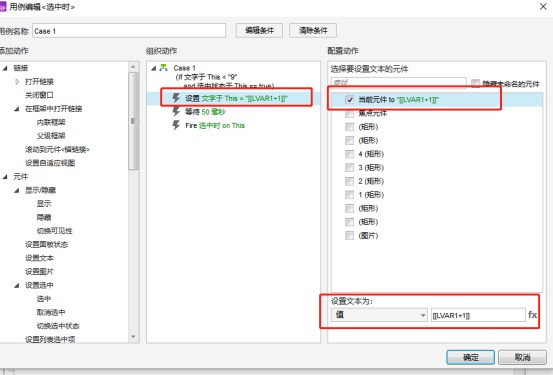Select 取消选中 action
Screen dimensions: 553x375
[x=51, y=313]
